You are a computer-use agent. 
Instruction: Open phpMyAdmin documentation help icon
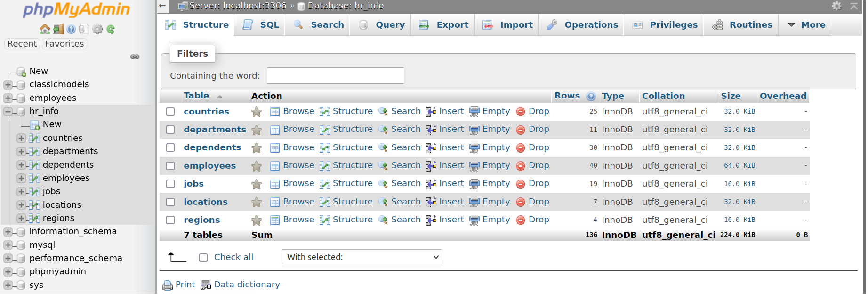click(x=71, y=29)
